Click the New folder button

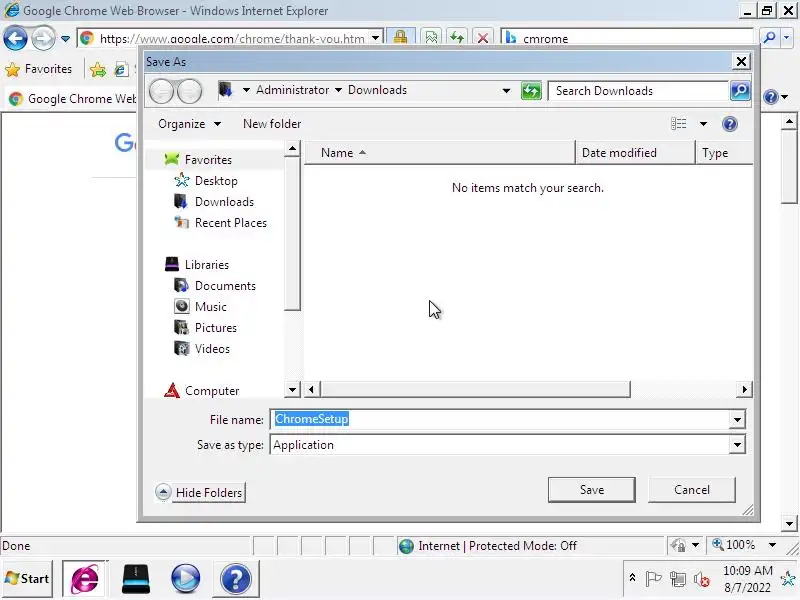click(272, 124)
